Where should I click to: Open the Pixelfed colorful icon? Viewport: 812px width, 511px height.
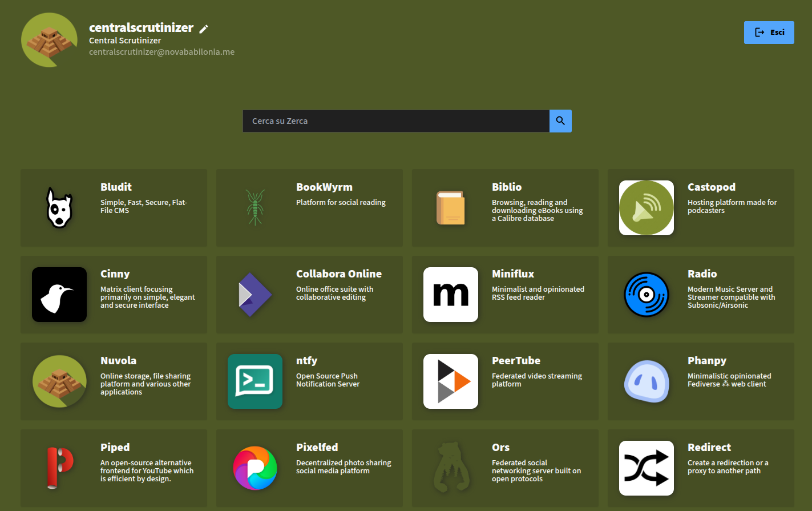255,468
